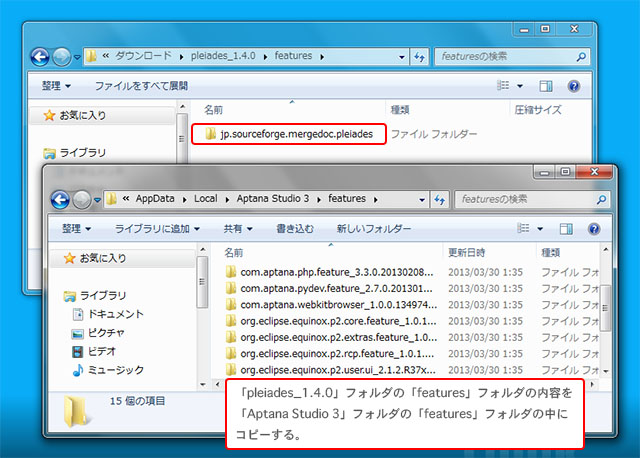Open ライブラリに追加 dropdown

[x=157, y=229]
